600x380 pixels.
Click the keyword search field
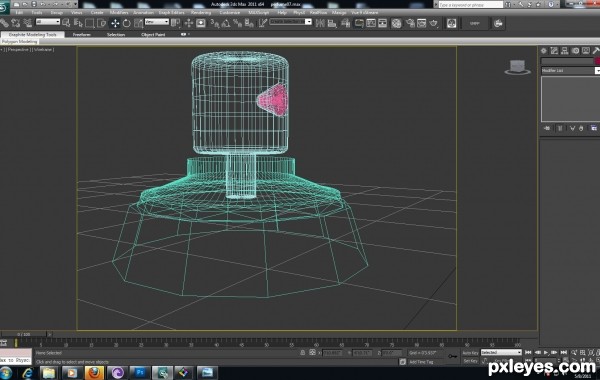click(470, 5)
